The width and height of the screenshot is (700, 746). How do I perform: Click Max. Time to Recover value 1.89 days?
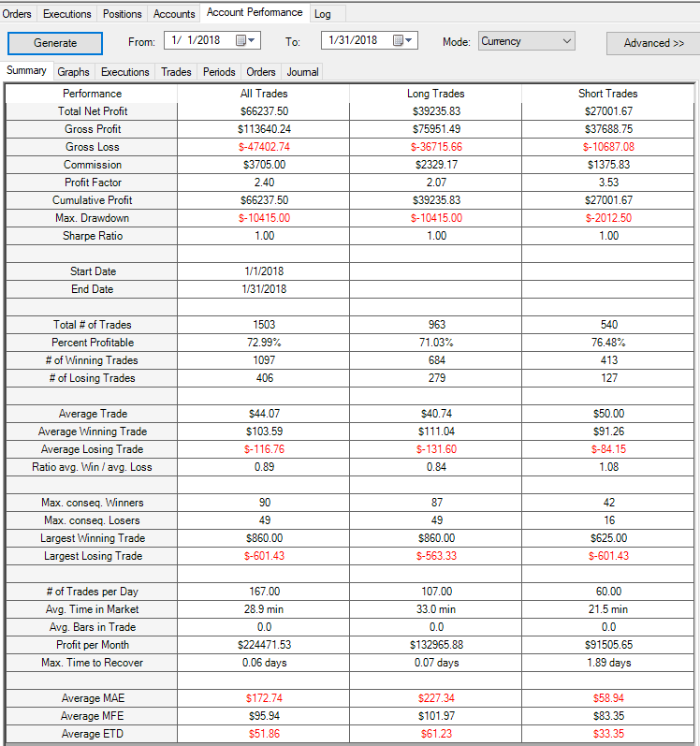pos(608,663)
